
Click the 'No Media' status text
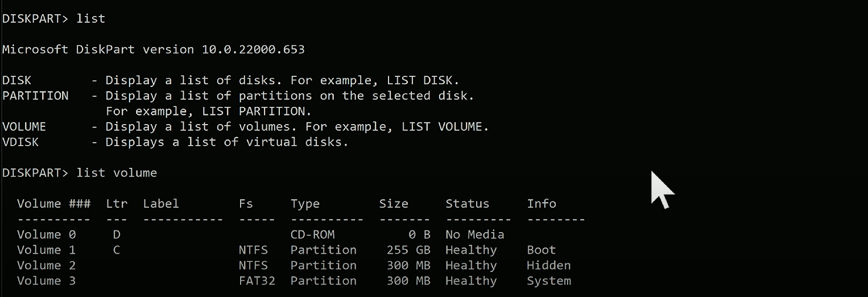474,234
